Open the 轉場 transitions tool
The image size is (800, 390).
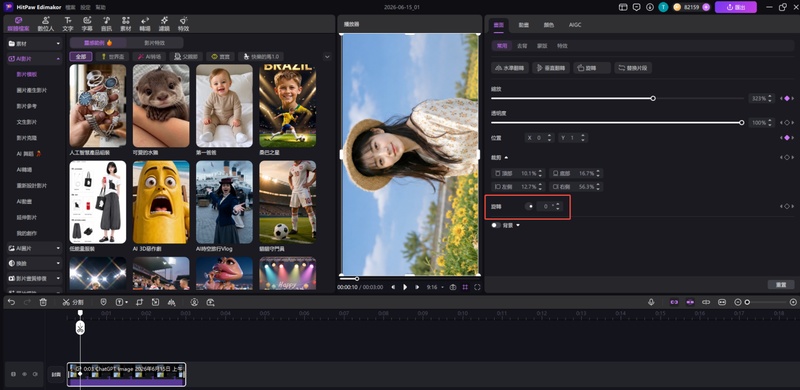145,24
